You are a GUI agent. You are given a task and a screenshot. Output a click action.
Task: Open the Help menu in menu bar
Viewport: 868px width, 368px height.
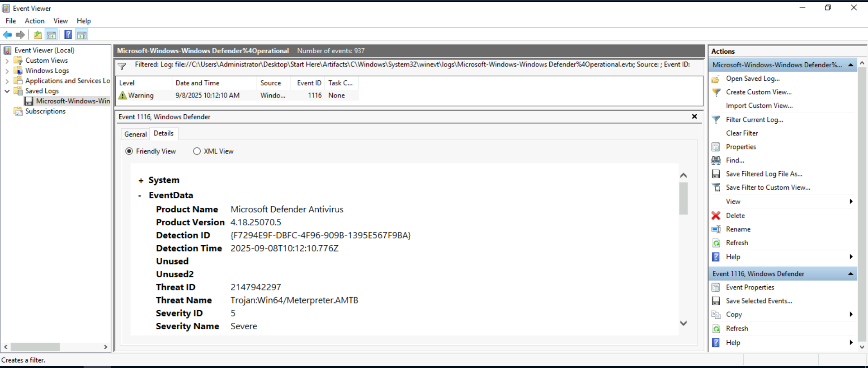pyautogui.click(x=84, y=21)
